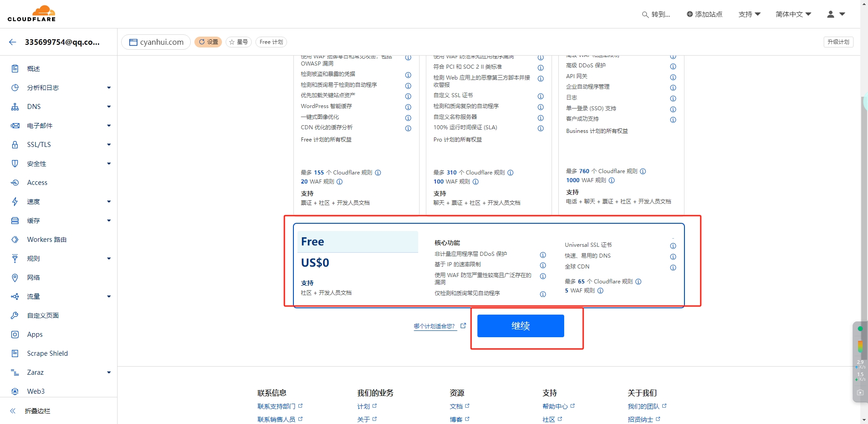Click the Scrape Shield document icon
868x424 pixels.
click(x=15, y=353)
